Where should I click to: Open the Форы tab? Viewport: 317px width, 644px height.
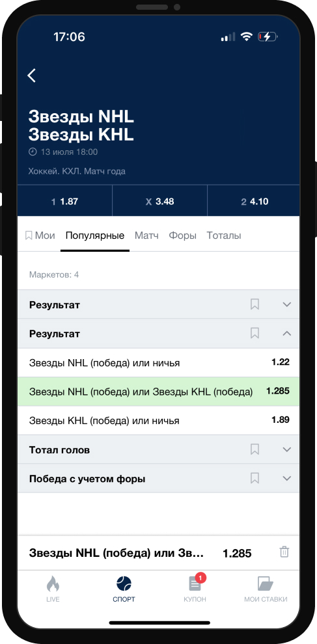coord(182,235)
